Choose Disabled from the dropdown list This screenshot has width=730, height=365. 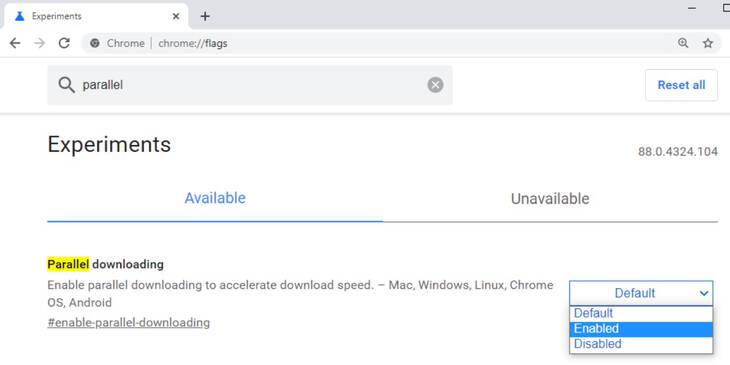point(641,344)
